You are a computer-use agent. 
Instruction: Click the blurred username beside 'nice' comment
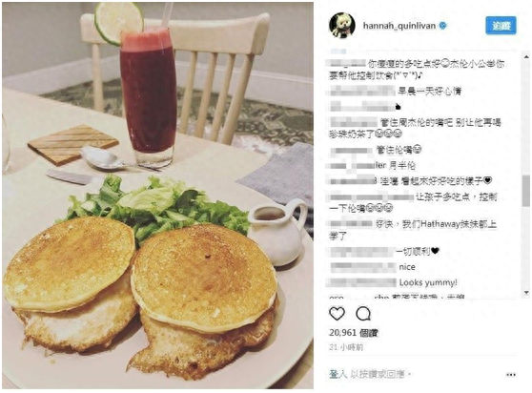363,267
